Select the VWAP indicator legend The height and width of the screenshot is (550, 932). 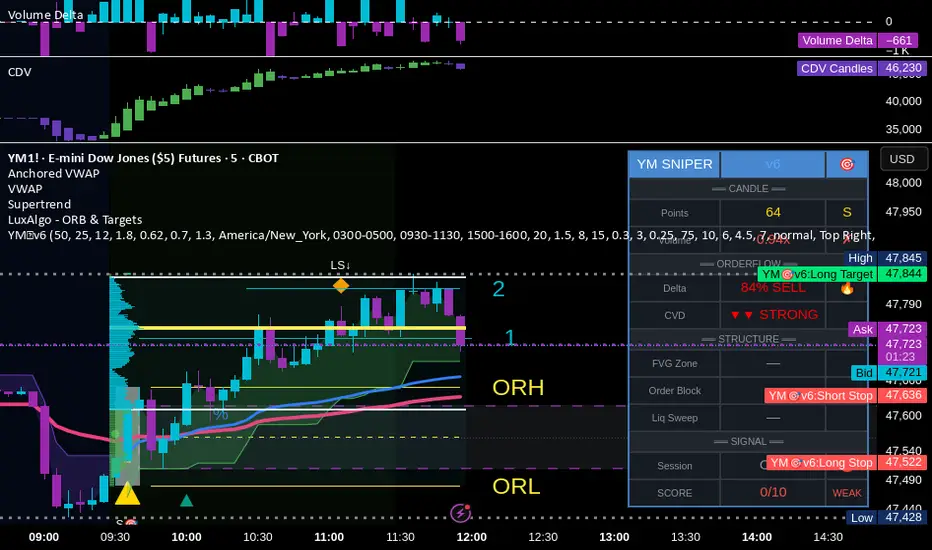click(x=25, y=189)
